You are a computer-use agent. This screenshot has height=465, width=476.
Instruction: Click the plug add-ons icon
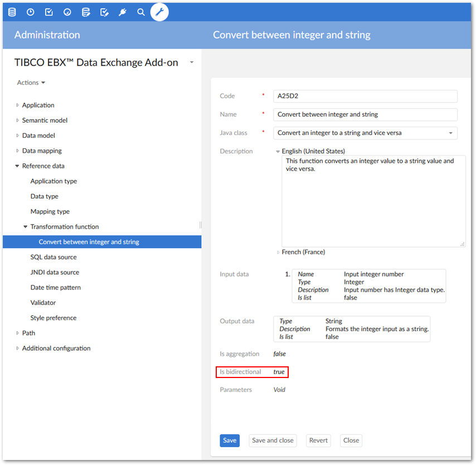pyautogui.click(x=123, y=12)
